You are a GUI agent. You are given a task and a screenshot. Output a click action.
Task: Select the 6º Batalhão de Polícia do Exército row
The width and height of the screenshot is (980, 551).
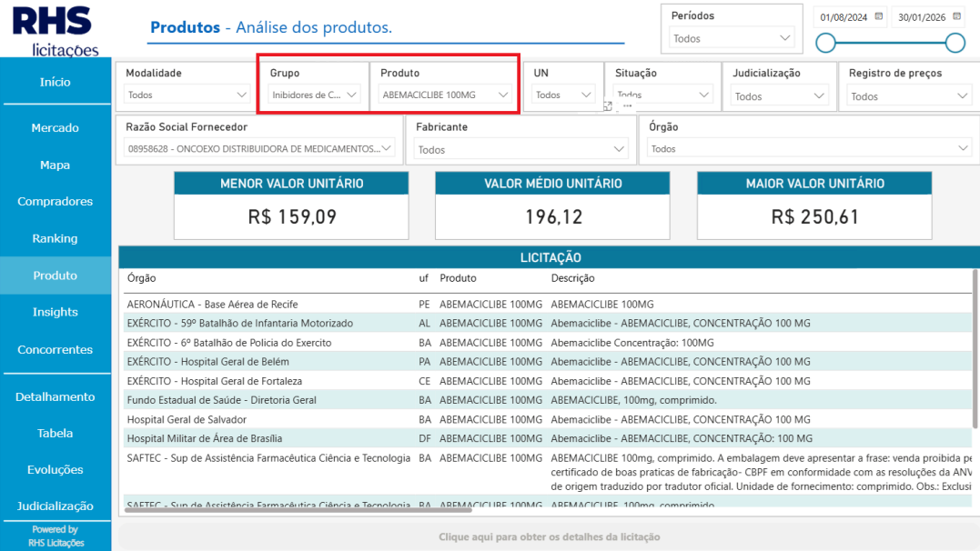pos(548,343)
